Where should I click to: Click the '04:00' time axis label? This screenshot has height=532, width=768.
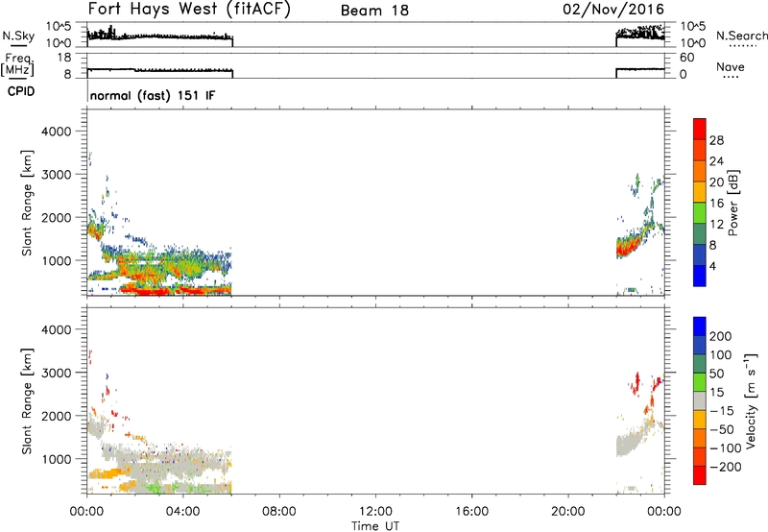pyautogui.click(x=183, y=512)
